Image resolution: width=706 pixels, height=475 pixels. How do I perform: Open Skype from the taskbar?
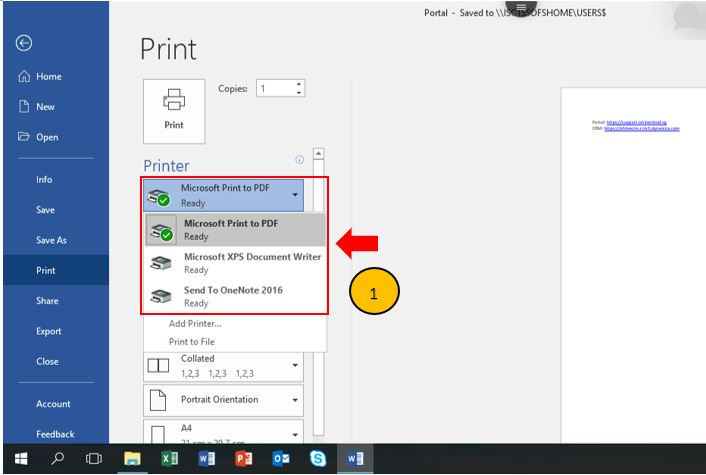pos(318,459)
